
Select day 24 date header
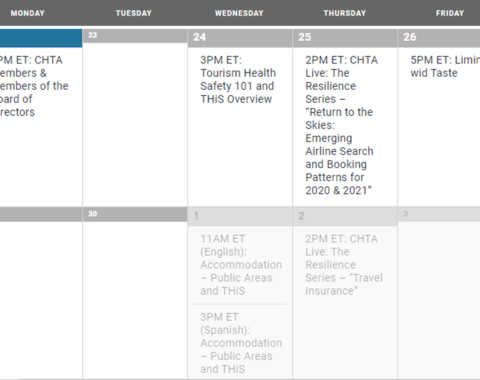click(240, 38)
